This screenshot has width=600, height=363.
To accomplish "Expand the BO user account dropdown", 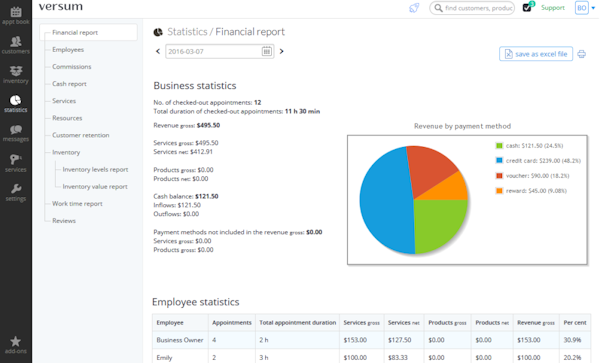I will tap(585, 8).
